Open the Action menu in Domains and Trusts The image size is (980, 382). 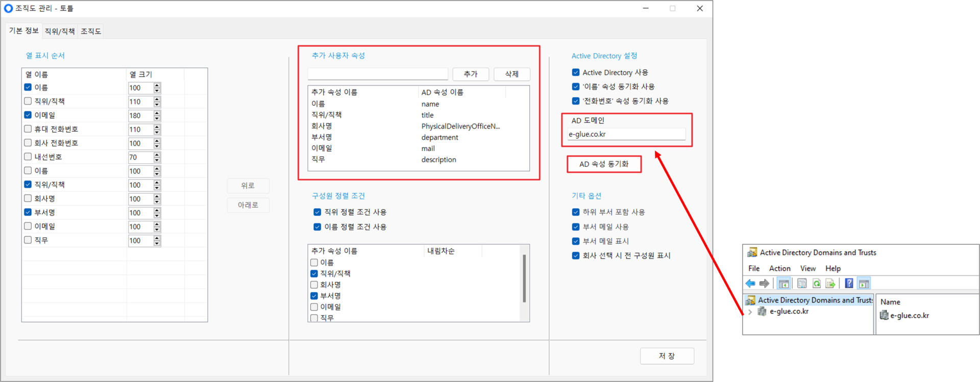[x=779, y=268]
